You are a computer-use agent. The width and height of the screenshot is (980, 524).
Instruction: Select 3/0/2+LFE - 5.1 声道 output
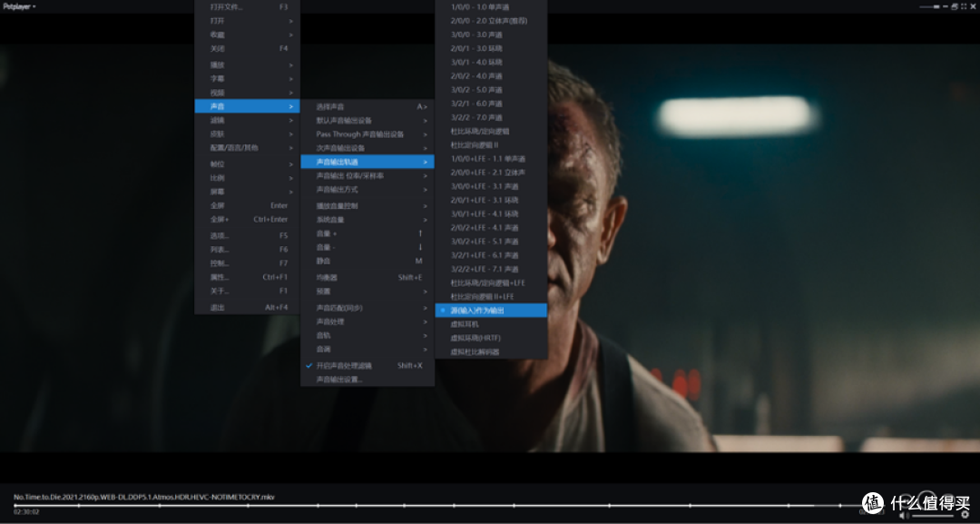tap(491, 242)
